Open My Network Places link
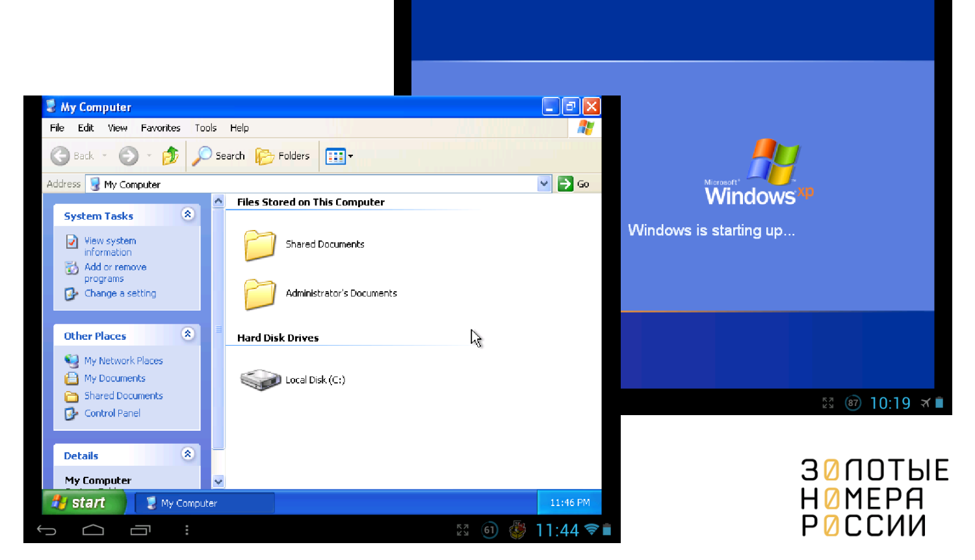The height and width of the screenshot is (560, 975). pyautogui.click(x=123, y=361)
